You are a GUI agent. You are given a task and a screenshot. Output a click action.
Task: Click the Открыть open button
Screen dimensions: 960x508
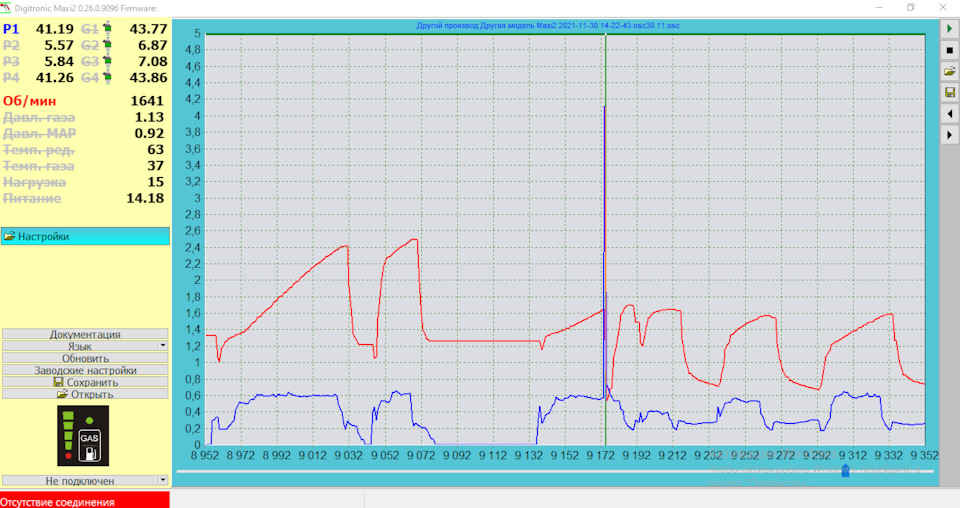[x=85, y=394]
